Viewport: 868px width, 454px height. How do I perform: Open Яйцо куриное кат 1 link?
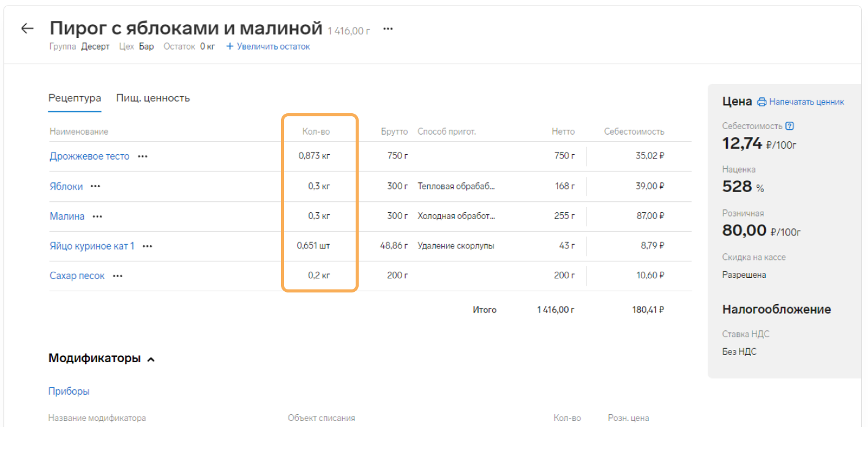[92, 247]
